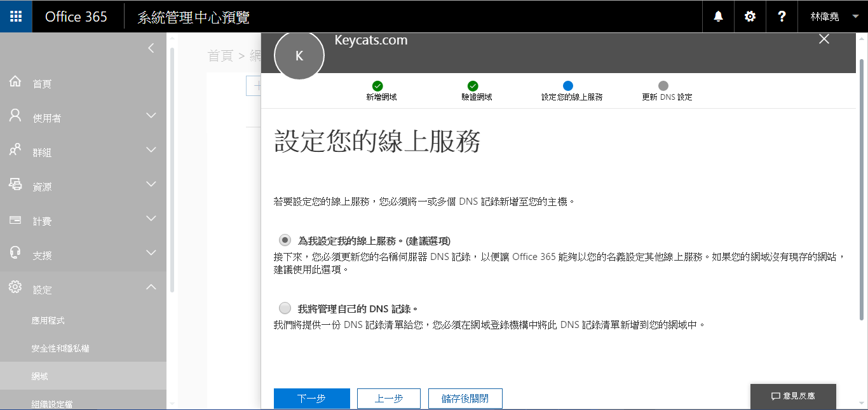Click the 設定您的線上服務 main heading
This screenshot has height=410, width=868.
pos(377,141)
